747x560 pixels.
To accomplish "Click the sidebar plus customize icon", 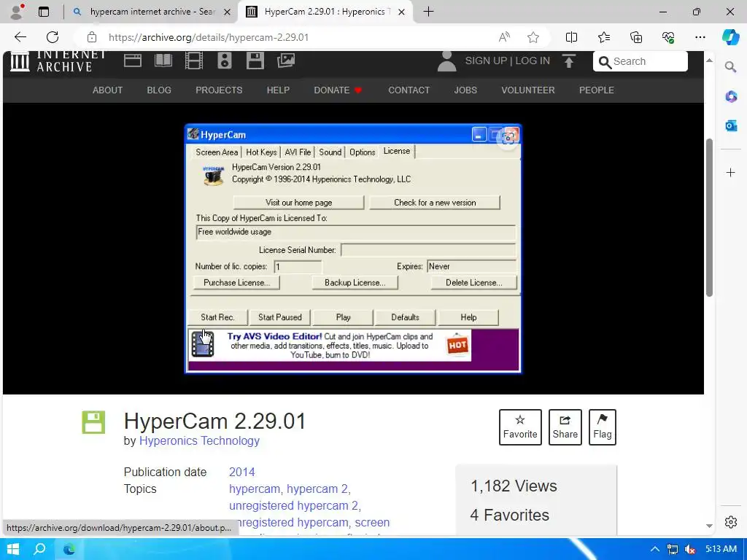I will tap(731, 172).
